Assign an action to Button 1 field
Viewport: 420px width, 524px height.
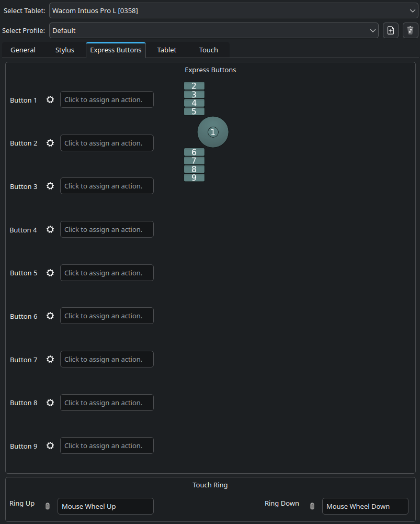click(107, 99)
